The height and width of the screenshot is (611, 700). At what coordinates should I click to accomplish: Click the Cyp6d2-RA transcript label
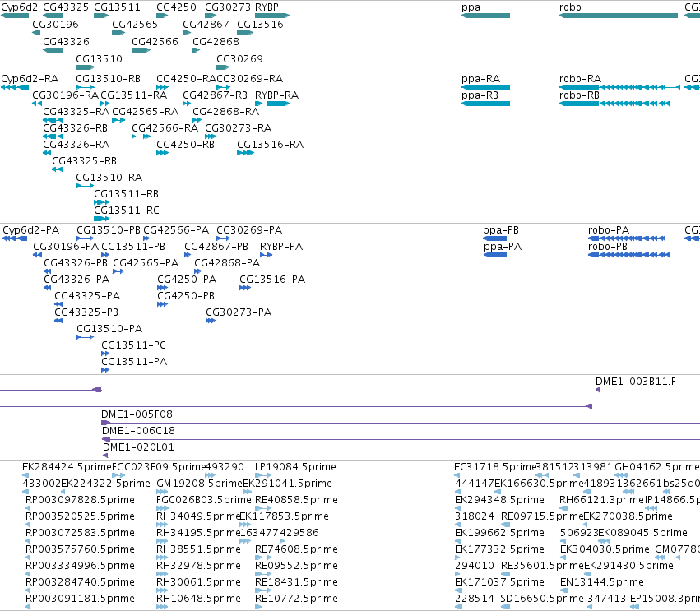pyautogui.click(x=30, y=79)
